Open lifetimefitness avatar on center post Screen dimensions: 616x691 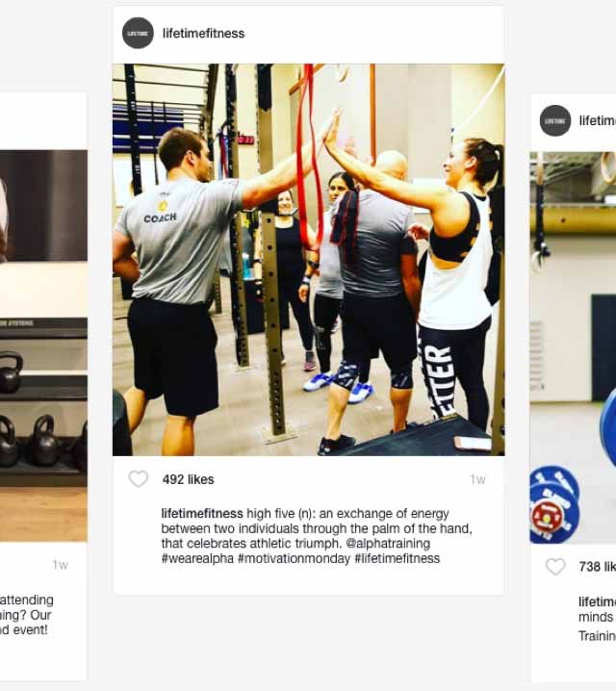click(138, 33)
